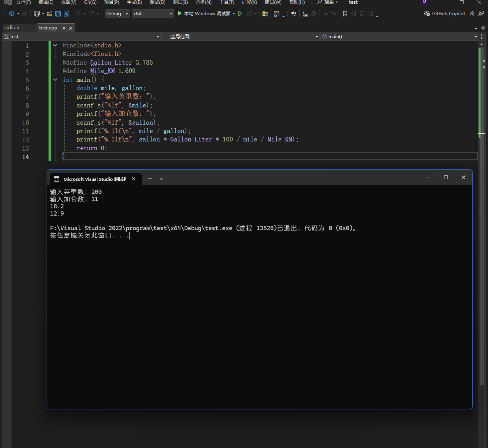488x448 pixels.
Task: Click the new project icon in toolbar
Action: coord(36,13)
